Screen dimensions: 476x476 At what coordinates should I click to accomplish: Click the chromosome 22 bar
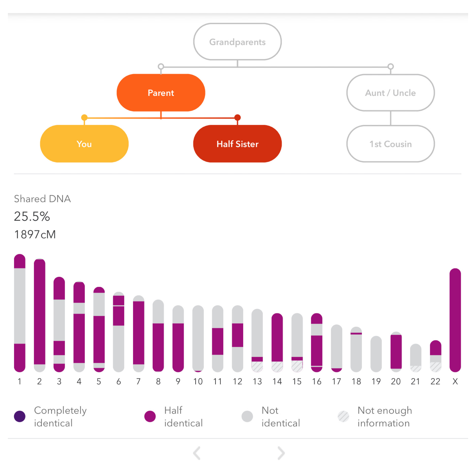(x=435, y=356)
